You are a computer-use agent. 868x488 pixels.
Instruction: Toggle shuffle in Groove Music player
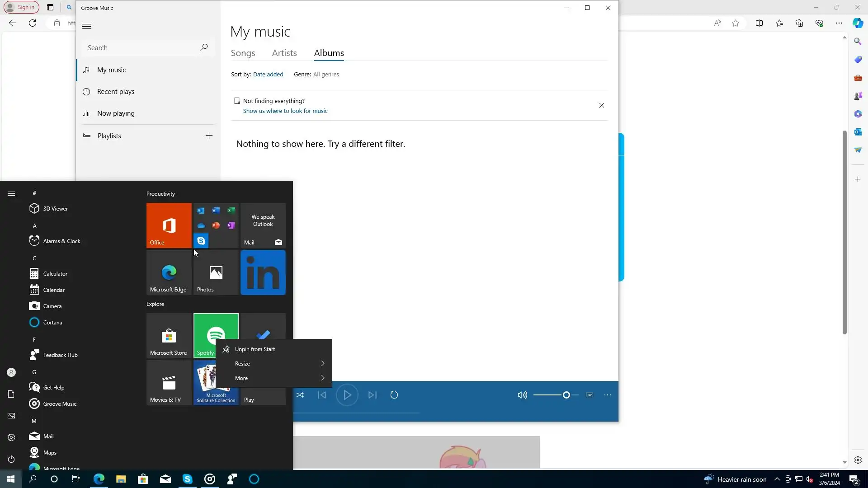coord(300,395)
